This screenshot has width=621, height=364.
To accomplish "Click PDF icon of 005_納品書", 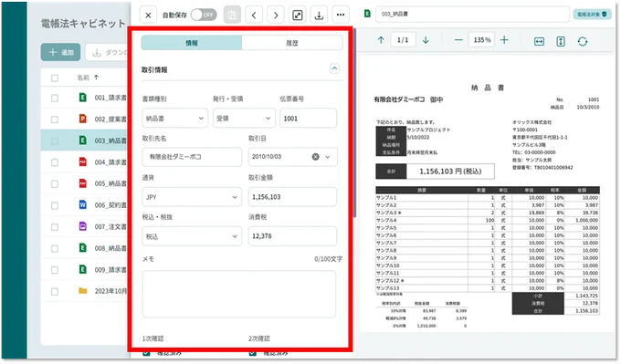I will point(83,183).
